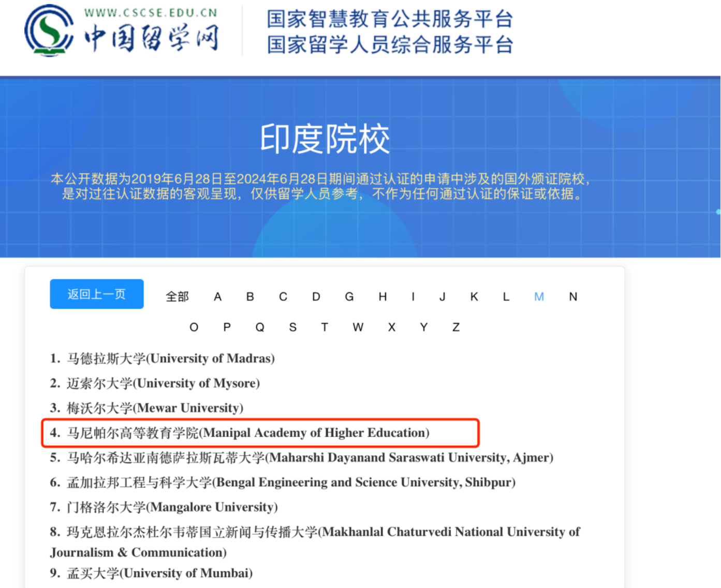Viewport: 721px width, 588px height.
Task: Filter institutions by letter X
Action: [x=392, y=327]
